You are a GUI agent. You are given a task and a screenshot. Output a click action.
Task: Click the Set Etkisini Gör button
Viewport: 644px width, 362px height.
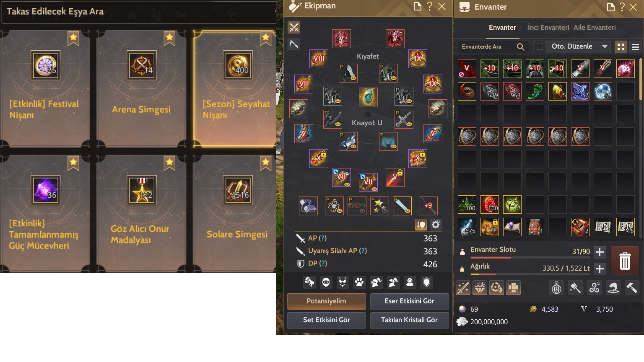pyautogui.click(x=326, y=320)
